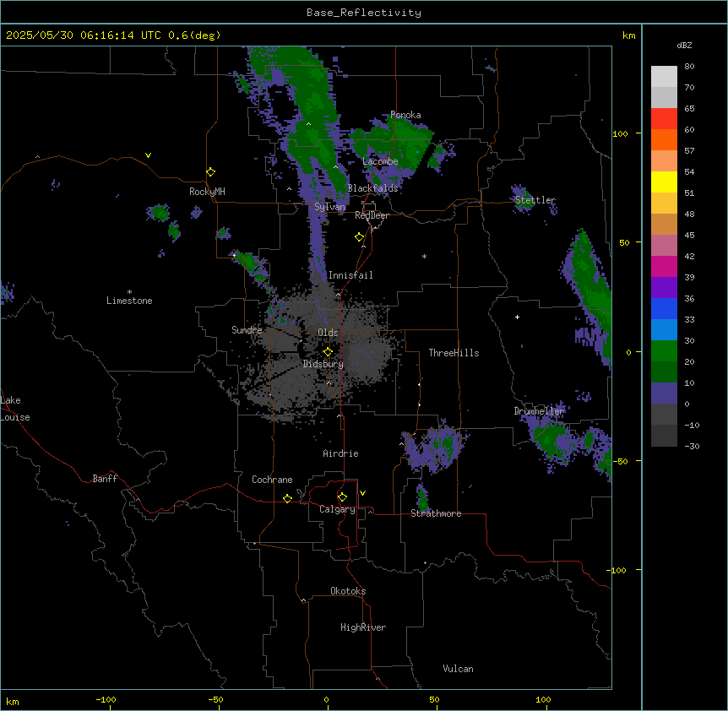Select the Vulcan label

(x=458, y=669)
